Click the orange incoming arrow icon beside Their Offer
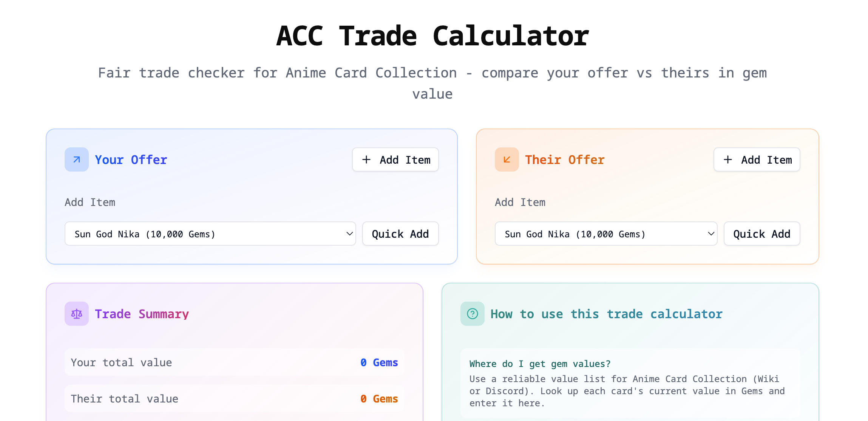Screen dimensions: 868x421 [507, 159]
